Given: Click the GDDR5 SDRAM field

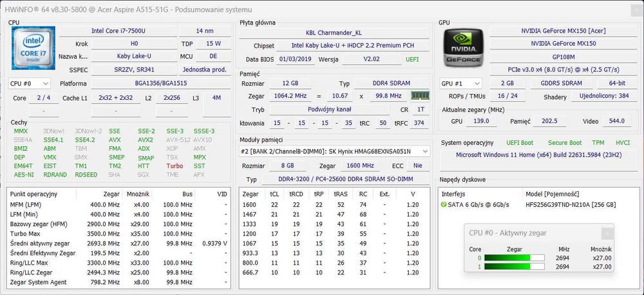Looking at the screenshot, I should [562, 83].
